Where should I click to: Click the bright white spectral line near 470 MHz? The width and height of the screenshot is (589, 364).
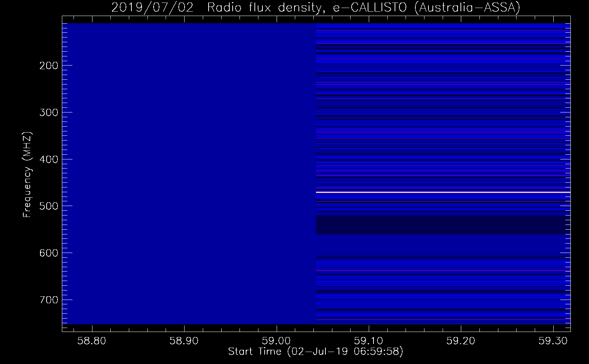point(443,192)
